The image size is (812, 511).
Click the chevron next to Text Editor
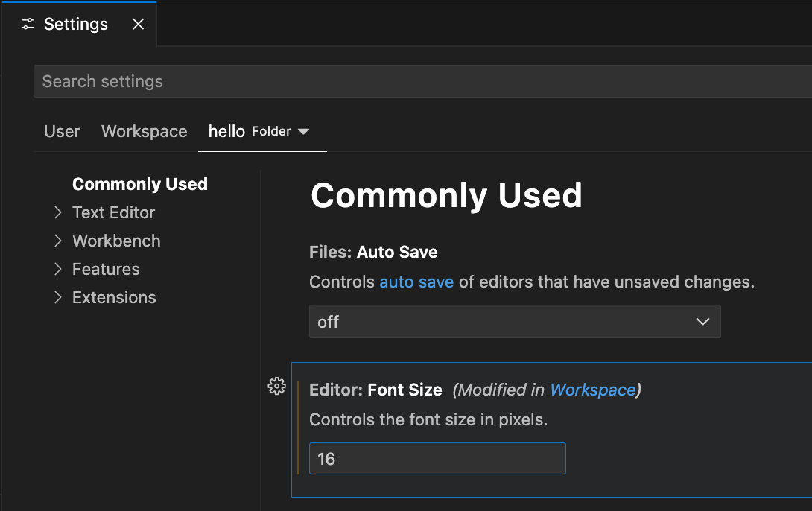click(x=58, y=212)
